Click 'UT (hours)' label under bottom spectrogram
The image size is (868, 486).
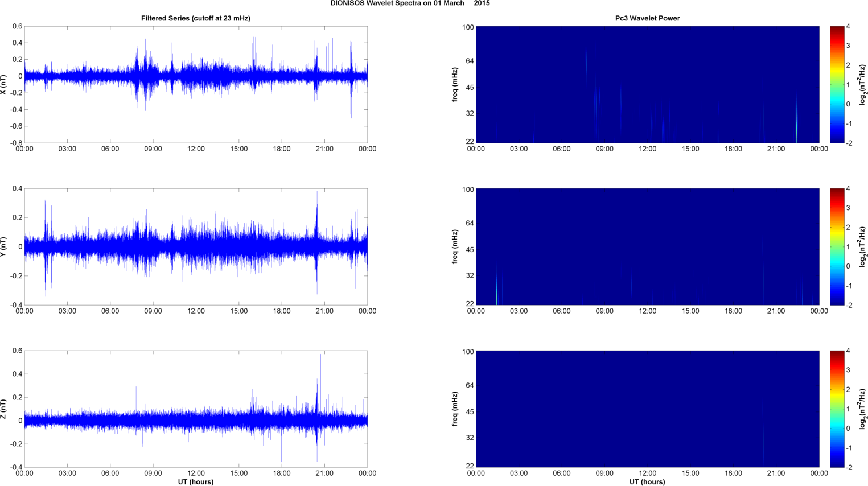pyautogui.click(x=647, y=482)
